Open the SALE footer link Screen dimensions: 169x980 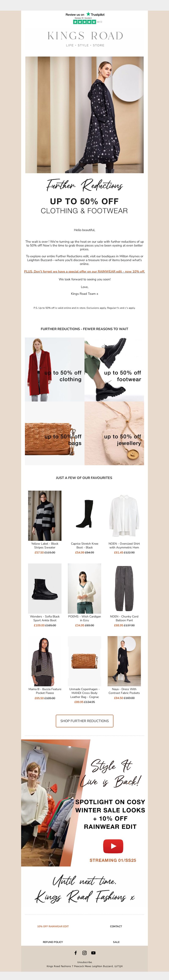[x=116, y=942]
